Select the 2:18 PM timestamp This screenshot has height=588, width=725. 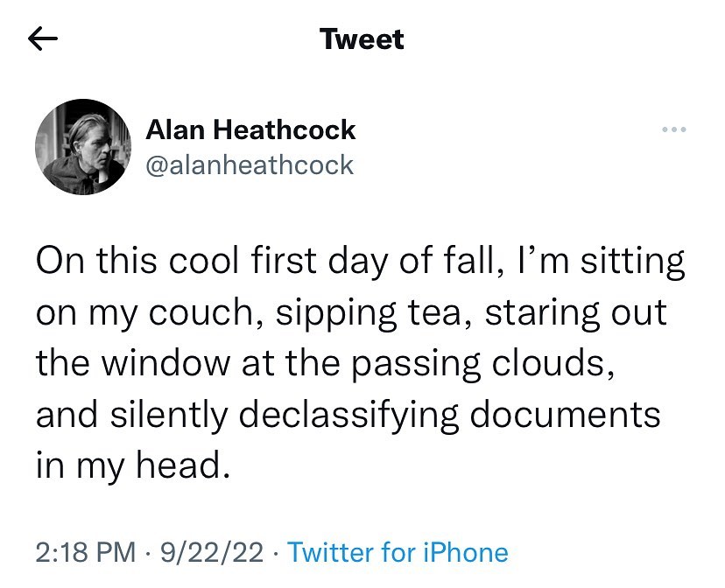pos(86,552)
